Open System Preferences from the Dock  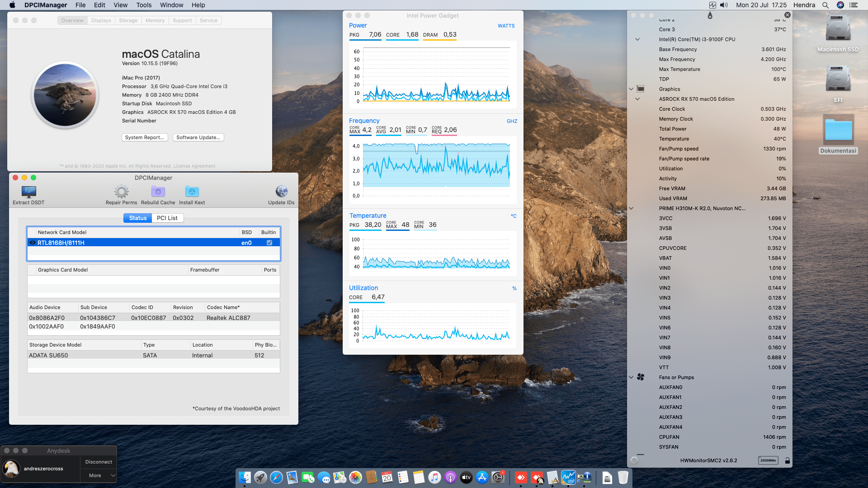[x=498, y=477]
